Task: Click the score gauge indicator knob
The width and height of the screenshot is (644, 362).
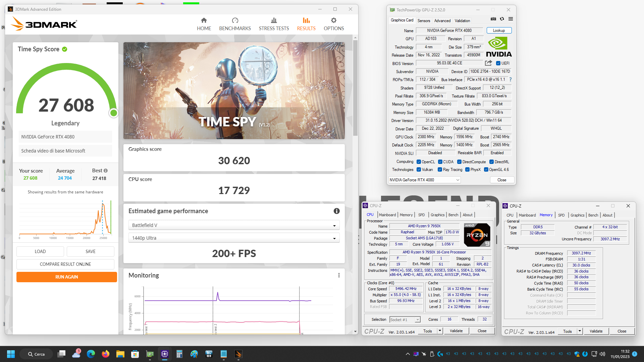Action: point(114,113)
